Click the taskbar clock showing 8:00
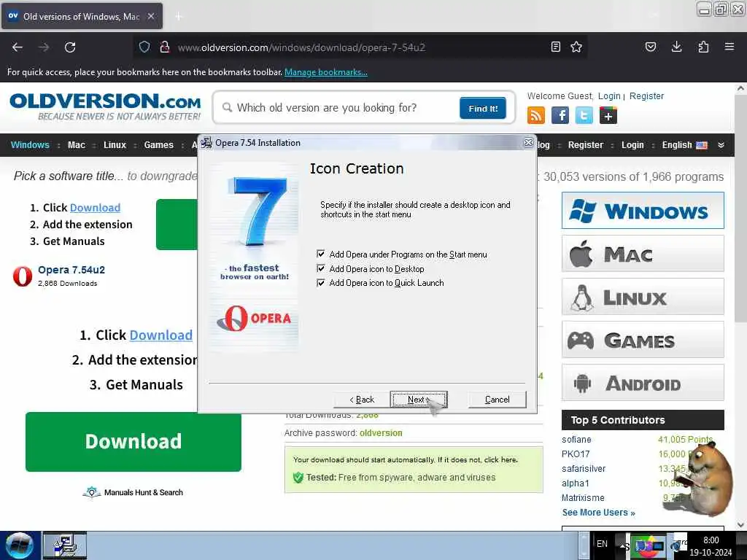The image size is (747, 560). coord(711,545)
